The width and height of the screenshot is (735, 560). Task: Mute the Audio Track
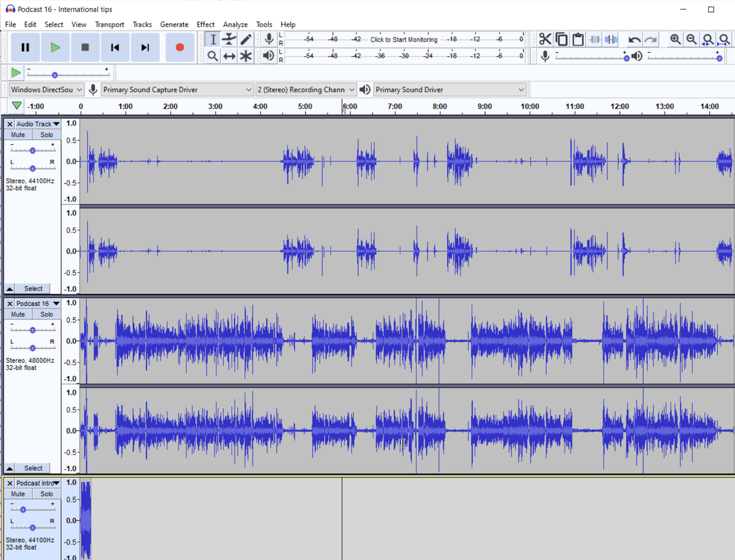(18, 135)
